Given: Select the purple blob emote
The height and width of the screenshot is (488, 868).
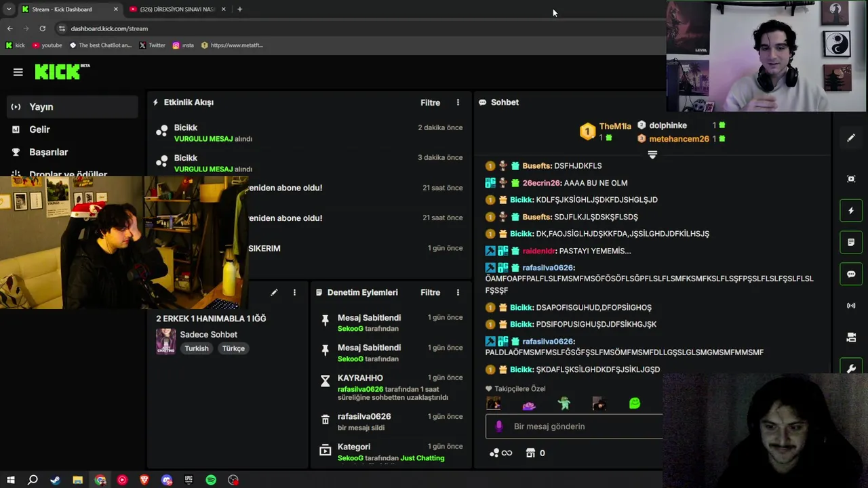Looking at the screenshot, I should point(529,405).
